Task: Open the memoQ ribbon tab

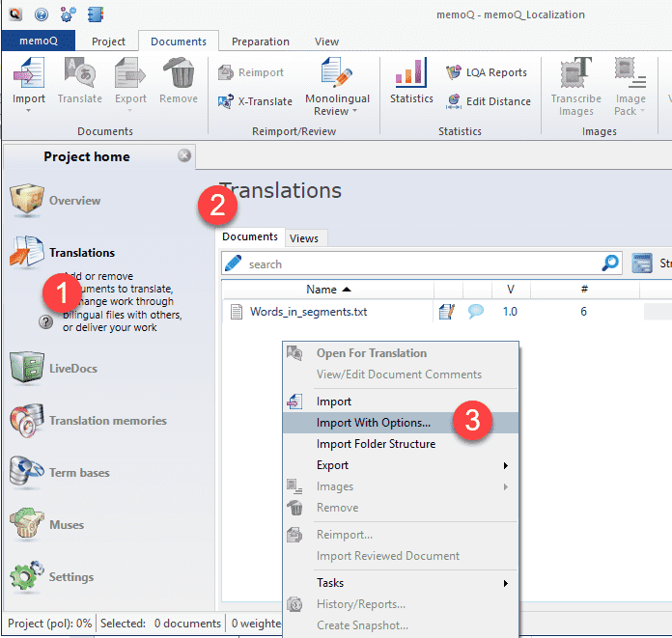Action: pyautogui.click(x=39, y=41)
